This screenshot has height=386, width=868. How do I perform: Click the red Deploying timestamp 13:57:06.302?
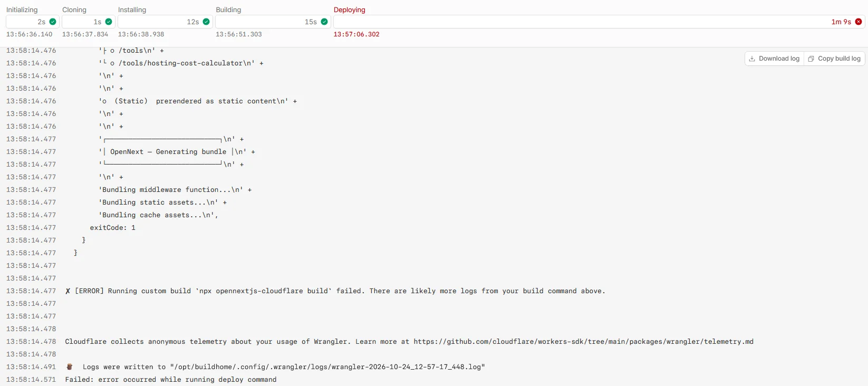coord(356,34)
